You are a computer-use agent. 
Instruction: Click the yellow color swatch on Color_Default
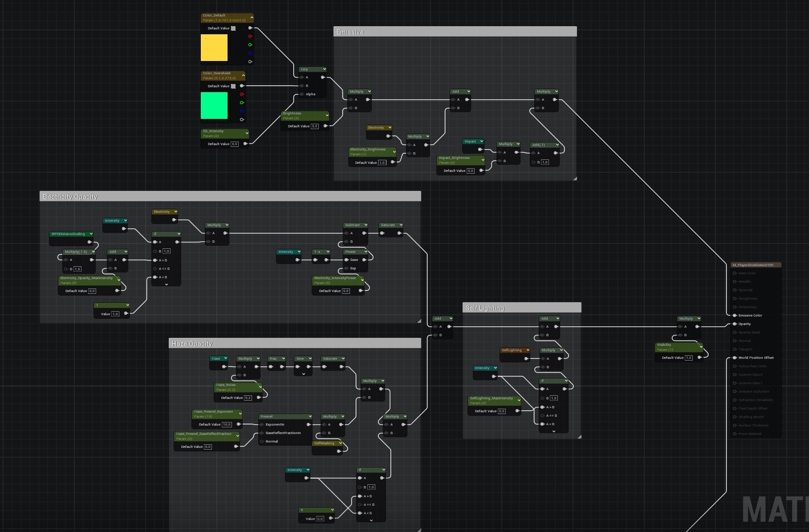click(x=215, y=48)
